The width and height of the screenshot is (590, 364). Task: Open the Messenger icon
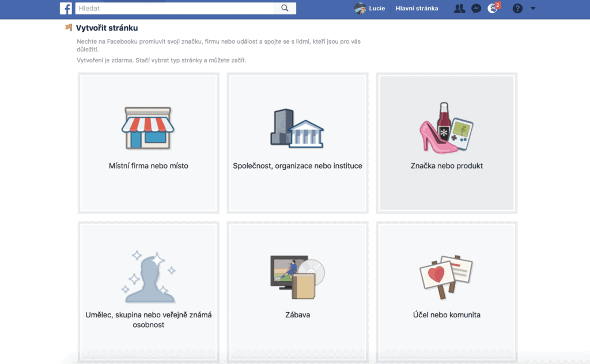475,8
